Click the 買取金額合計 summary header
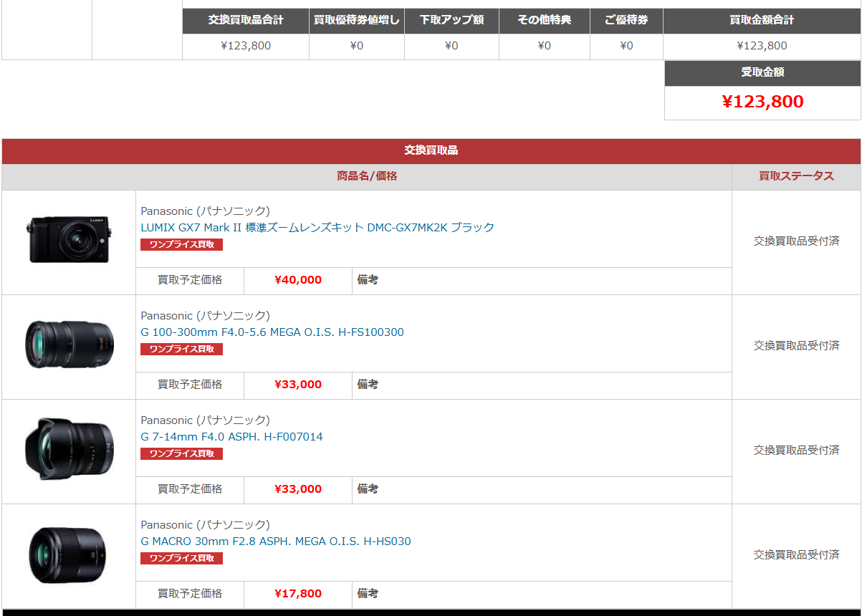 click(x=762, y=20)
